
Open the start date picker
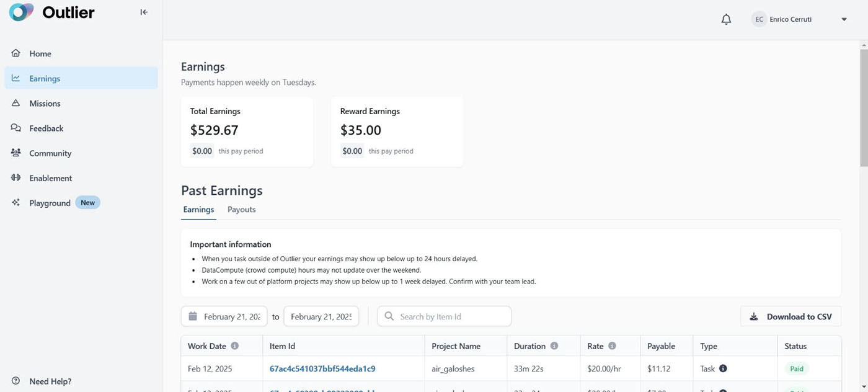(x=224, y=316)
